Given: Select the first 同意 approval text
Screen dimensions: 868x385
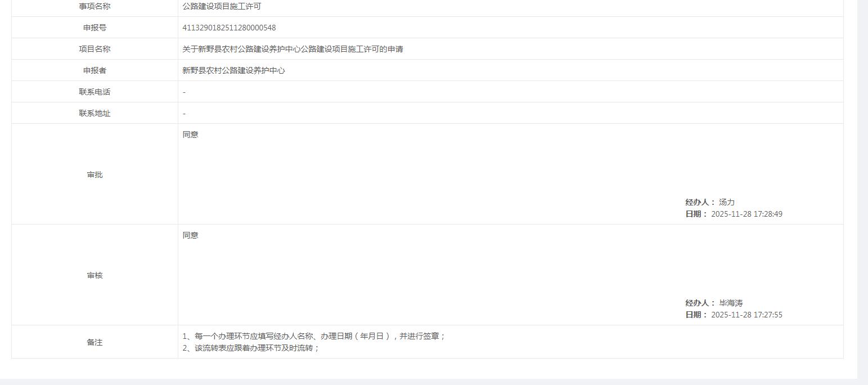Looking at the screenshot, I should click(190, 135).
